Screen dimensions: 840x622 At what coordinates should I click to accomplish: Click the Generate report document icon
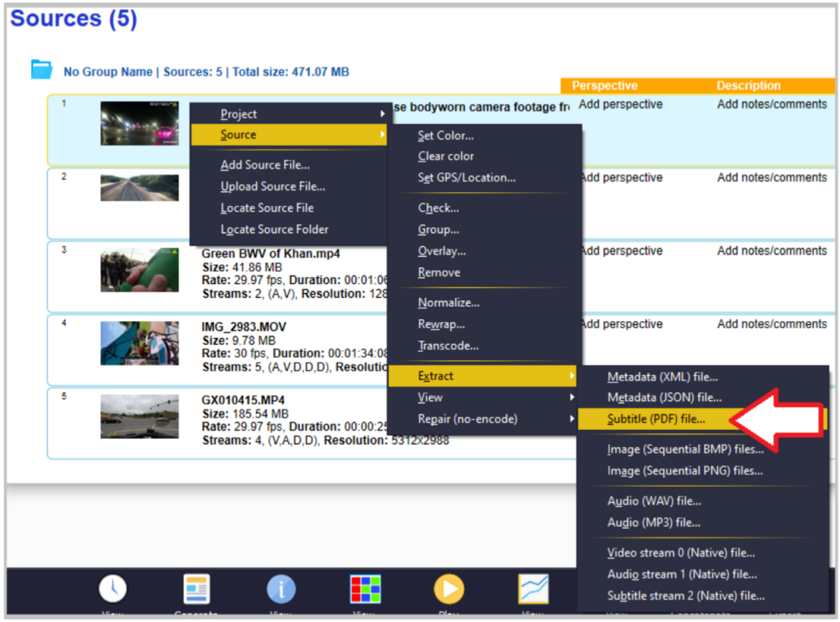(196, 588)
